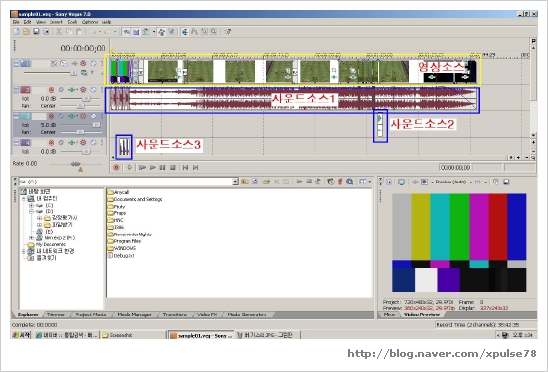Click the Windows Start button
Viewport: 548px width, 372px height.
click(x=22, y=335)
